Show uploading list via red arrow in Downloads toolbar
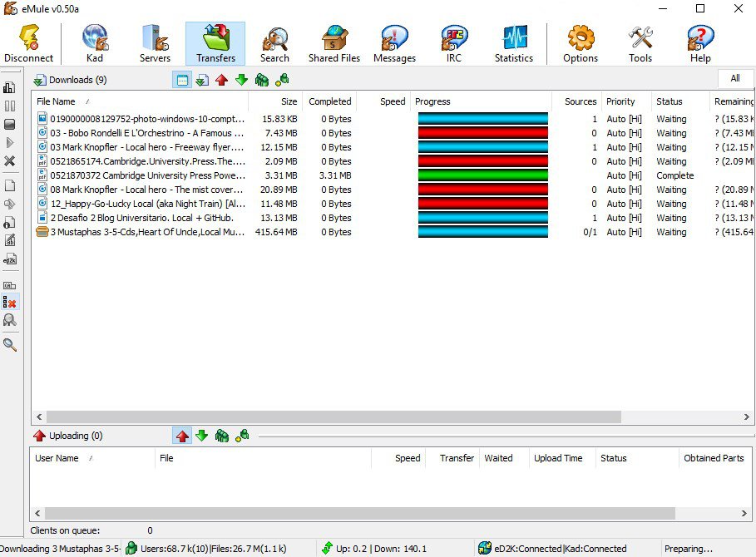The height and width of the screenshot is (557, 756). [222, 80]
